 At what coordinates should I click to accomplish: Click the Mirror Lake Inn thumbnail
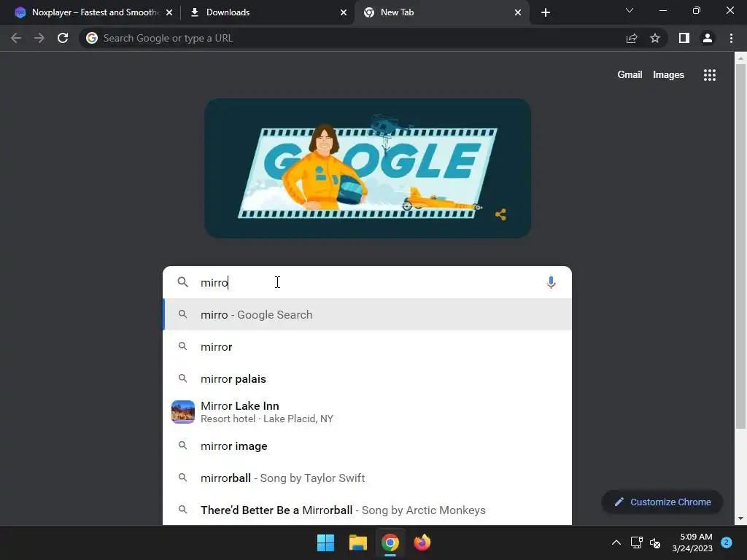point(183,412)
